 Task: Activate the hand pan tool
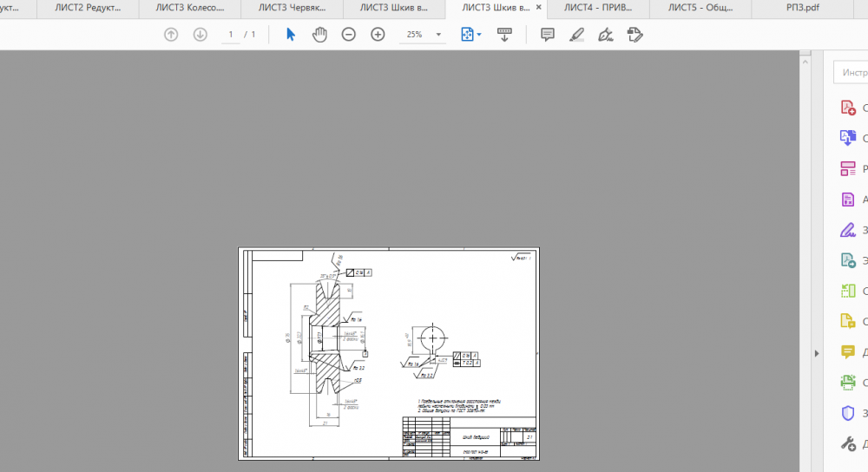point(319,35)
